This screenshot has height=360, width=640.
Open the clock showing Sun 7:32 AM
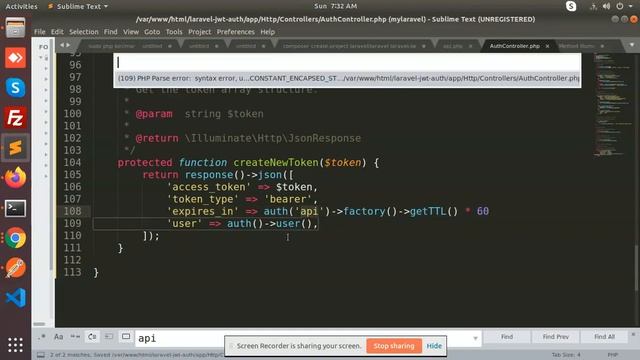(336, 6)
